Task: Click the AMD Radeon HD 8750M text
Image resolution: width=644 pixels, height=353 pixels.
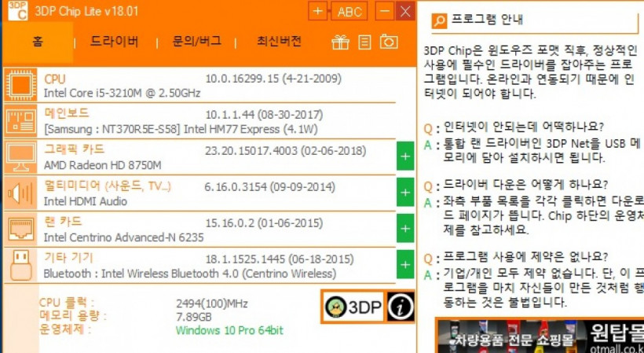Action: click(102, 166)
